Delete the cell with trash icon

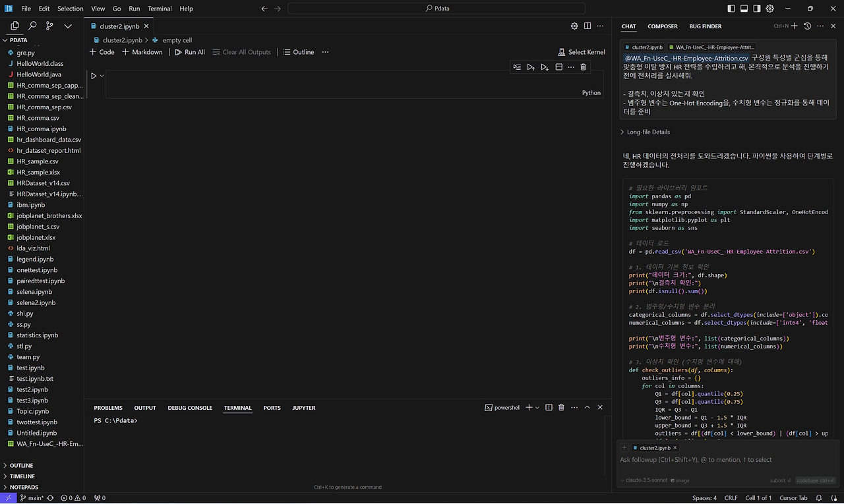point(583,67)
